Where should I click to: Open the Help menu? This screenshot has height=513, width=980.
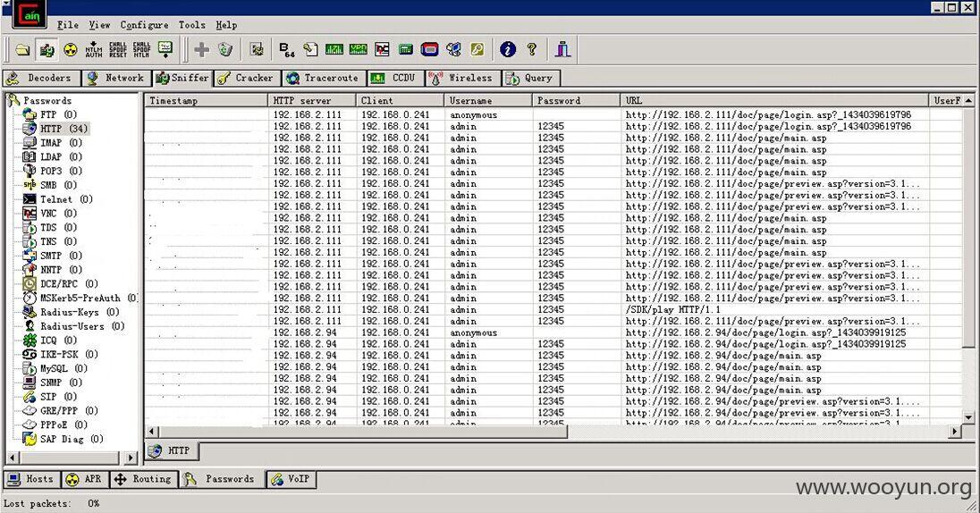[x=226, y=25]
